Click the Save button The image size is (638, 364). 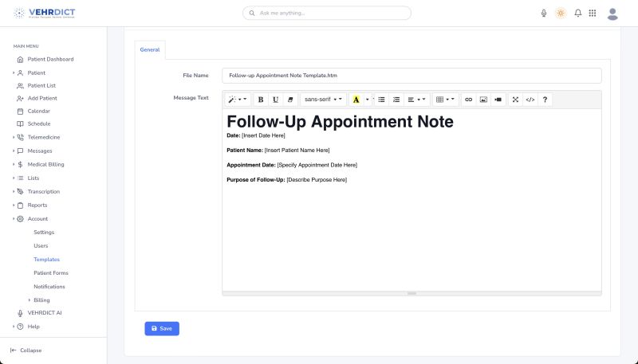coord(162,328)
